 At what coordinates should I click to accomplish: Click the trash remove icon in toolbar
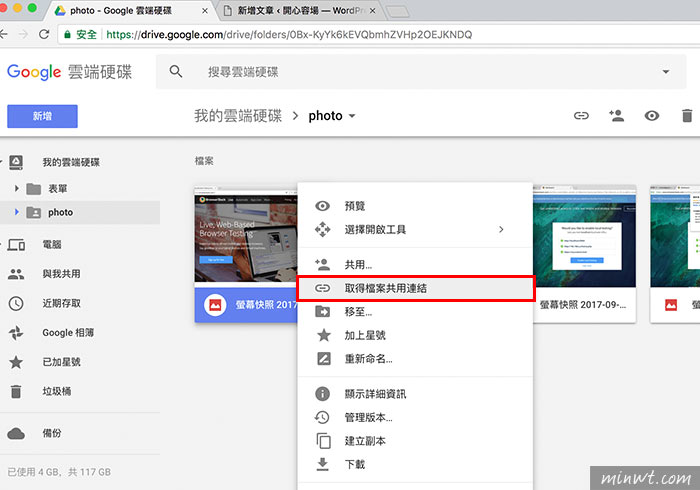(687, 116)
